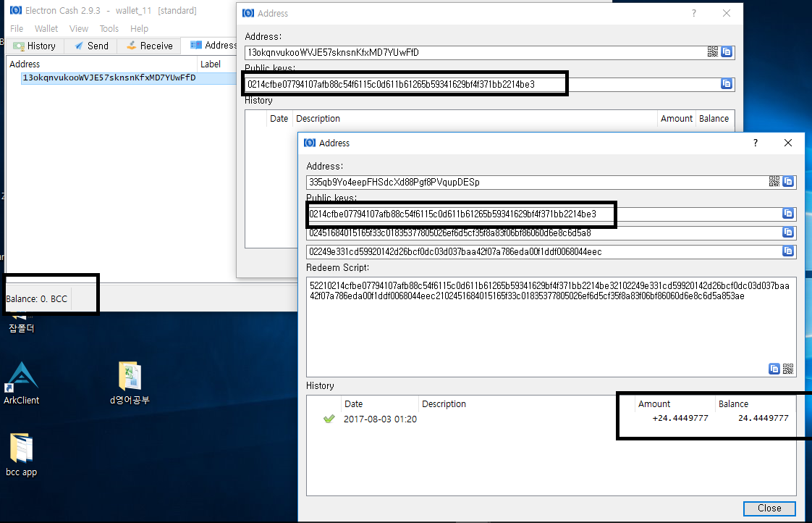Open the Tools menu
The width and height of the screenshot is (812, 523).
(x=109, y=28)
